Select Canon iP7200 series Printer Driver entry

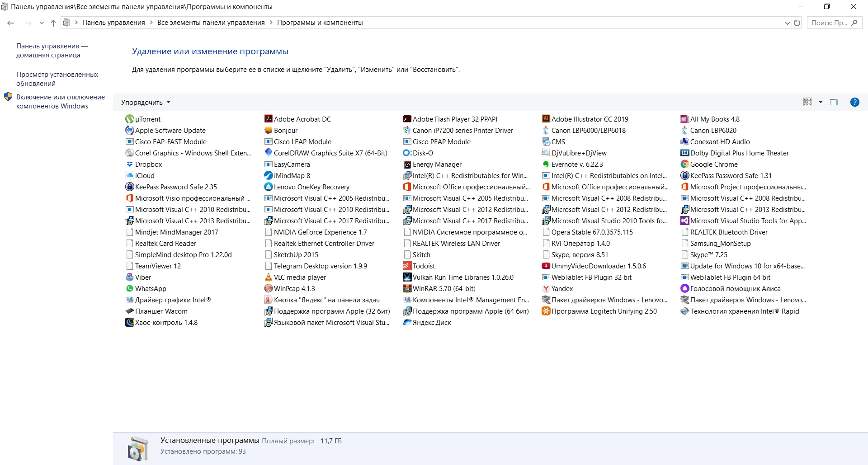pyautogui.click(x=458, y=131)
